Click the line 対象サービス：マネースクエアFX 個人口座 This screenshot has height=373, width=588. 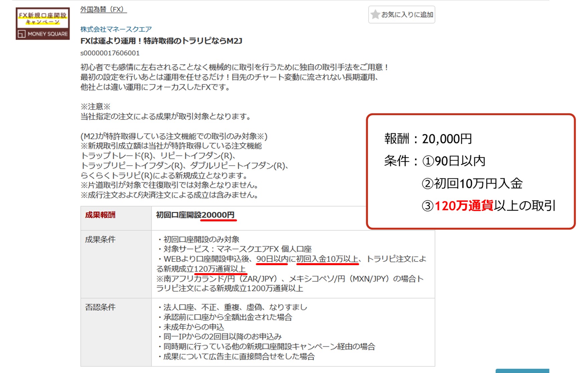tap(238, 249)
